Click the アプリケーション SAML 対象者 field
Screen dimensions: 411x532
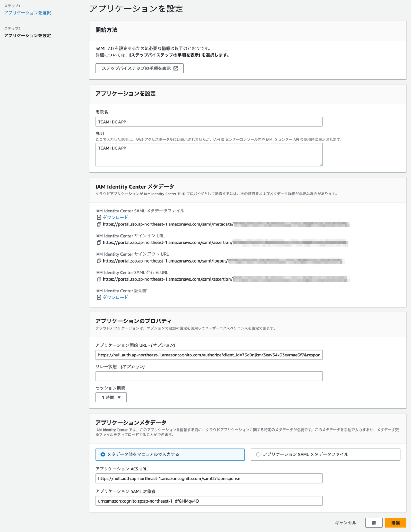point(209,501)
